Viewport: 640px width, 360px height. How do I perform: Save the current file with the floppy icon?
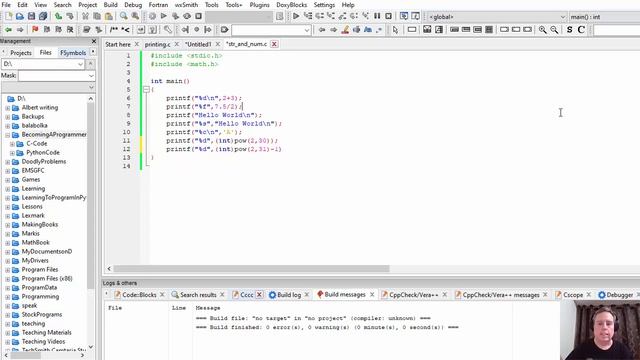tap(31, 16)
